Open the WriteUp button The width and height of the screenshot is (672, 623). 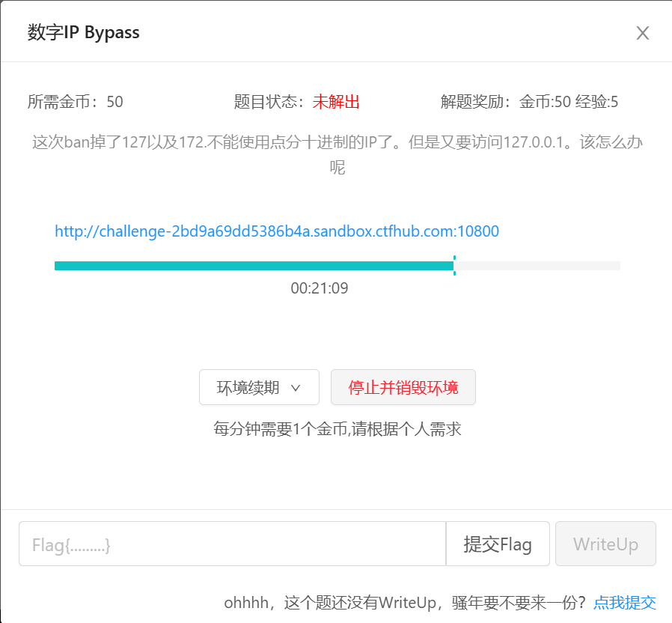[x=605, y=544]
